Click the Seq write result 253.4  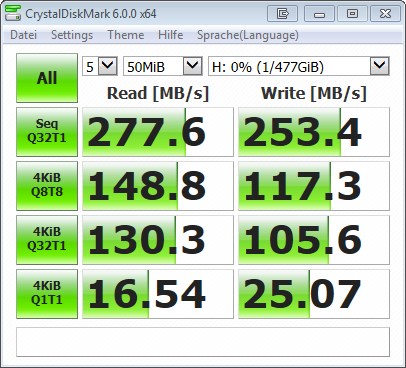(314, 132)
